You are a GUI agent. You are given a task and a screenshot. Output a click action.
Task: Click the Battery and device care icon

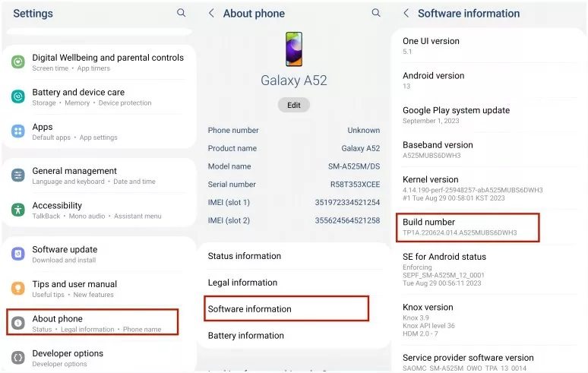point(18,96)
